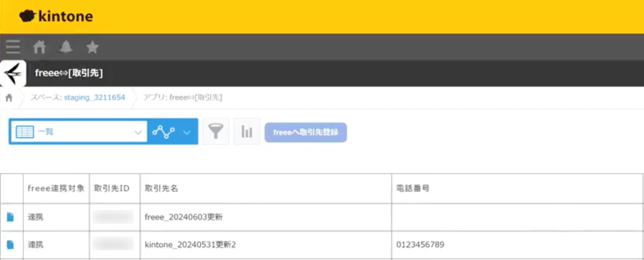Expand the graph options chevron
Screen dimensions: 644x260
(x=187, y=132)
